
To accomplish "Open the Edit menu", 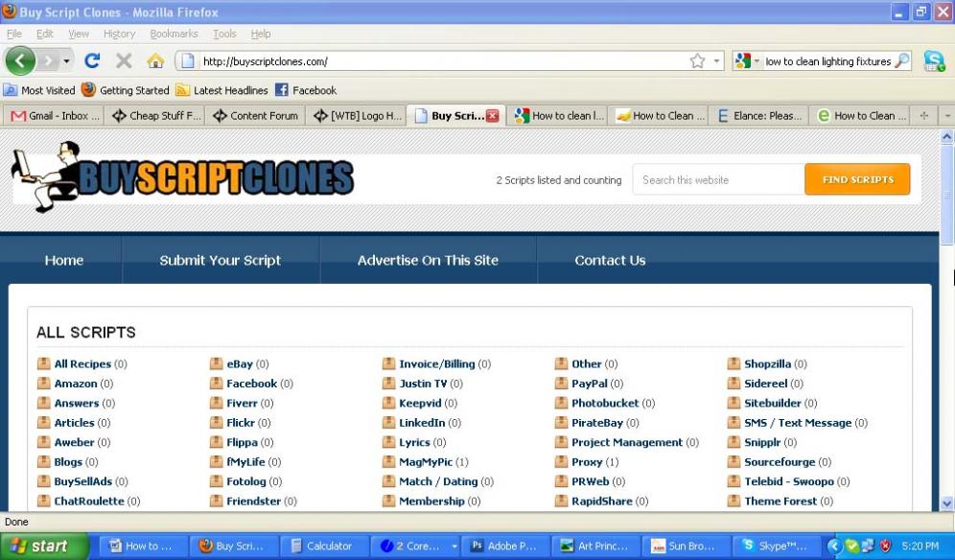I will [x=44, y=34].
